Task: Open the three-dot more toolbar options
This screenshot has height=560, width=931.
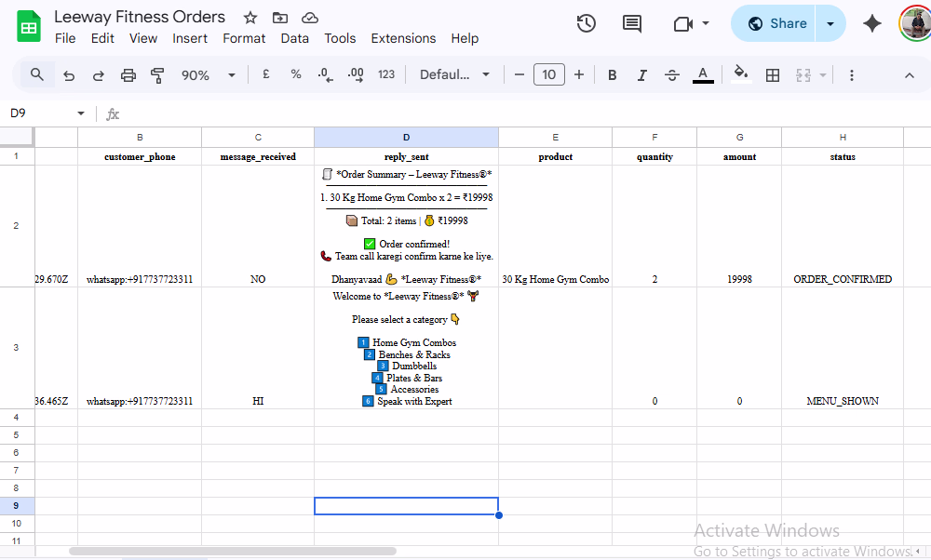Action: click(x=852, y=74)
